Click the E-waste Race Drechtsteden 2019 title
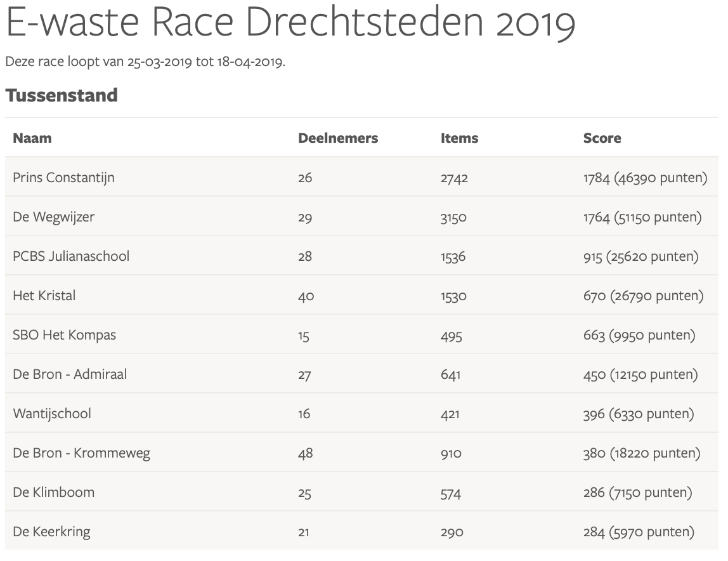The height and width of the screenshot is (561, 728). click(290, 24)
